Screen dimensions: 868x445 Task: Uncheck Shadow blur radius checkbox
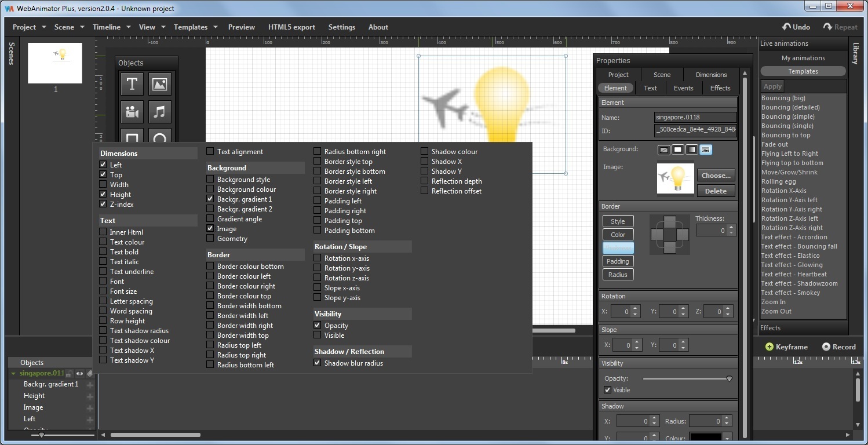click(318, 363)
